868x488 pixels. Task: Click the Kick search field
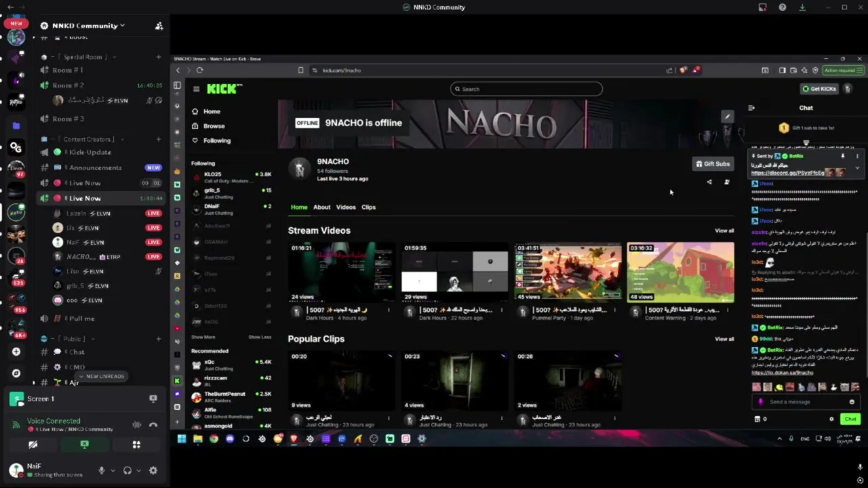coord(526,89)
